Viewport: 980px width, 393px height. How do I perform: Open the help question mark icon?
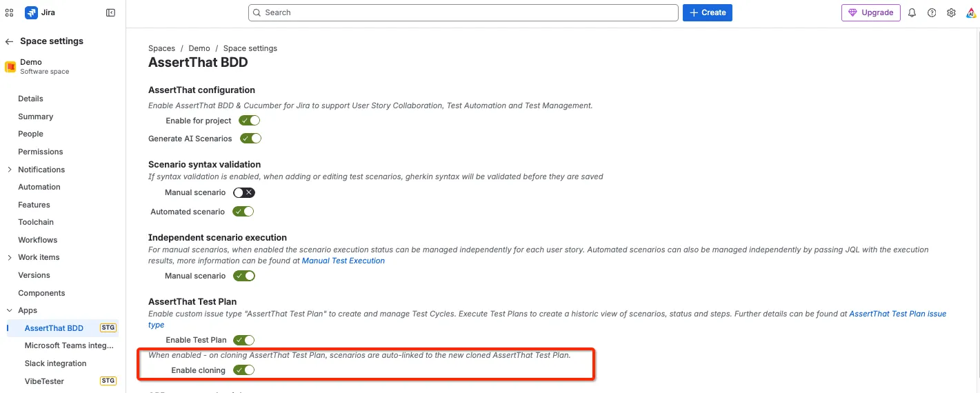click(x=932, y=12)
